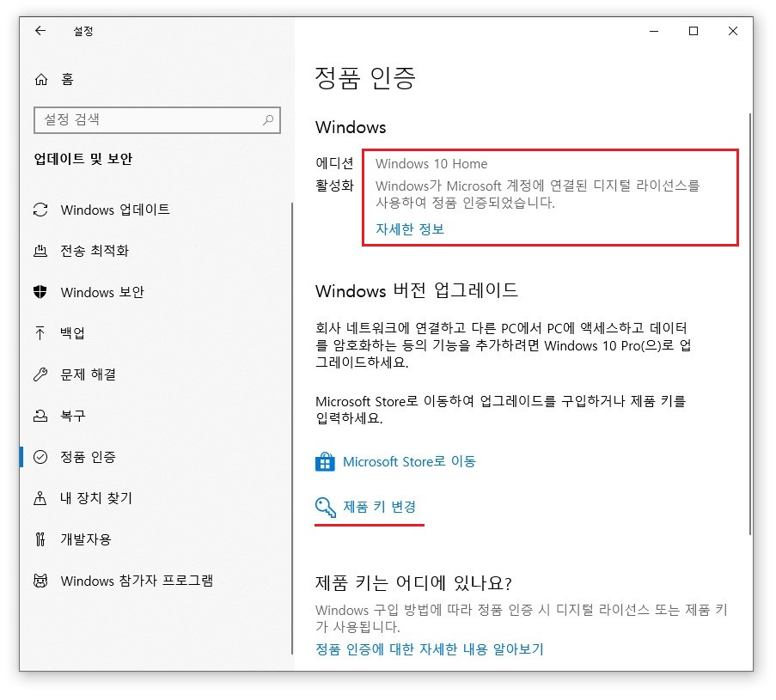Click 제품 키는 어디에 있나요? heading
776x700 pixels.
point(413,582)
